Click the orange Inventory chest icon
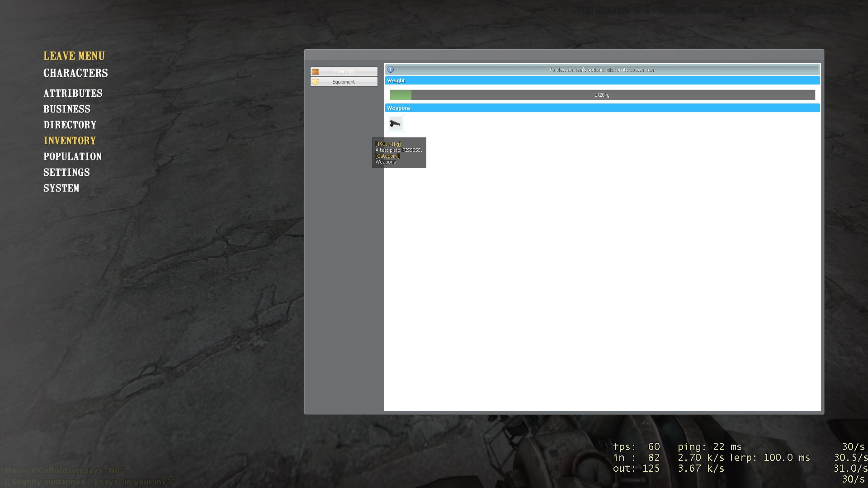 tap(316, 71)
